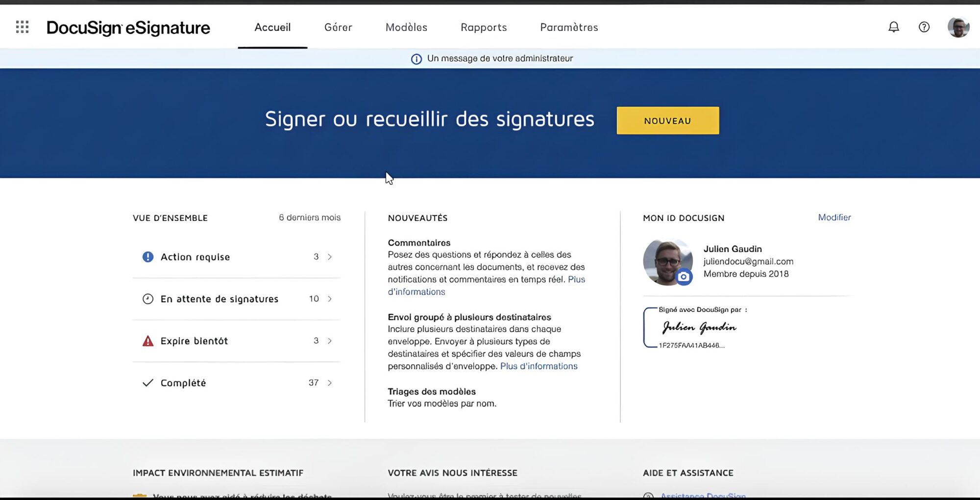Open the Modèles tab
Viewport: 980px width, 500px height.
(406, 27)
